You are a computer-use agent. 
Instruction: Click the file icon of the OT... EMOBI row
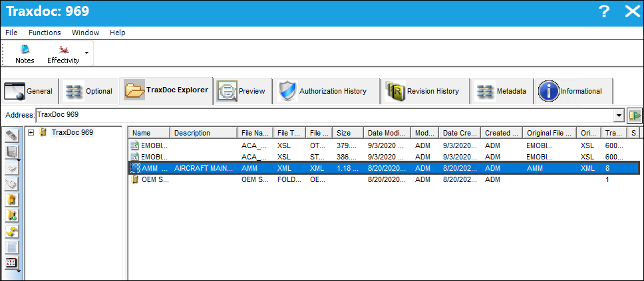(134, 145)
